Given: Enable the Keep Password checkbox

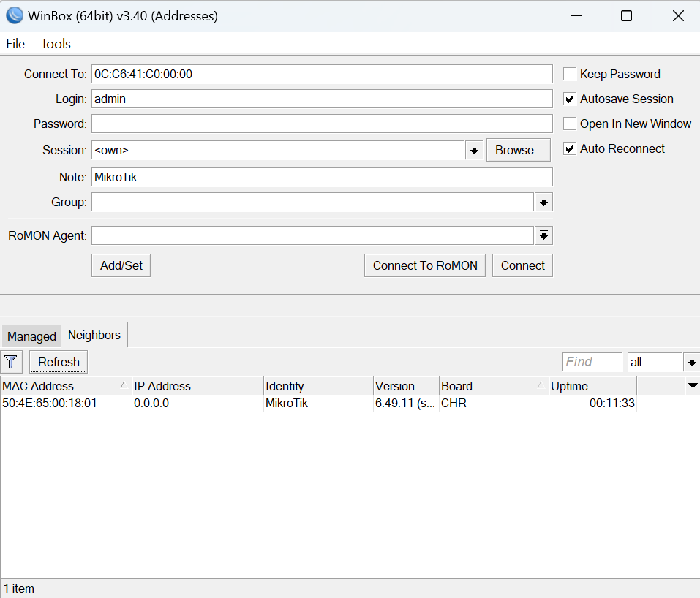Looking at the screenshot, I should click(x=570, y=74).
